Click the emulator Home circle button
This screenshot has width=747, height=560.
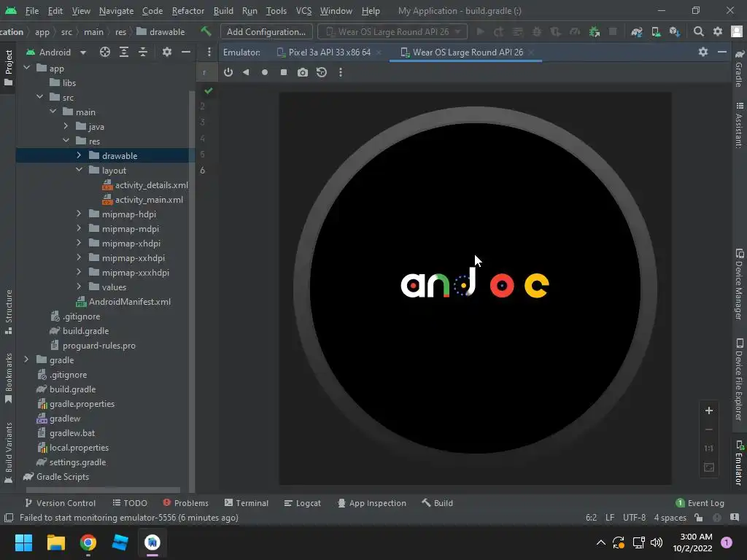click(x=265, y=72)
